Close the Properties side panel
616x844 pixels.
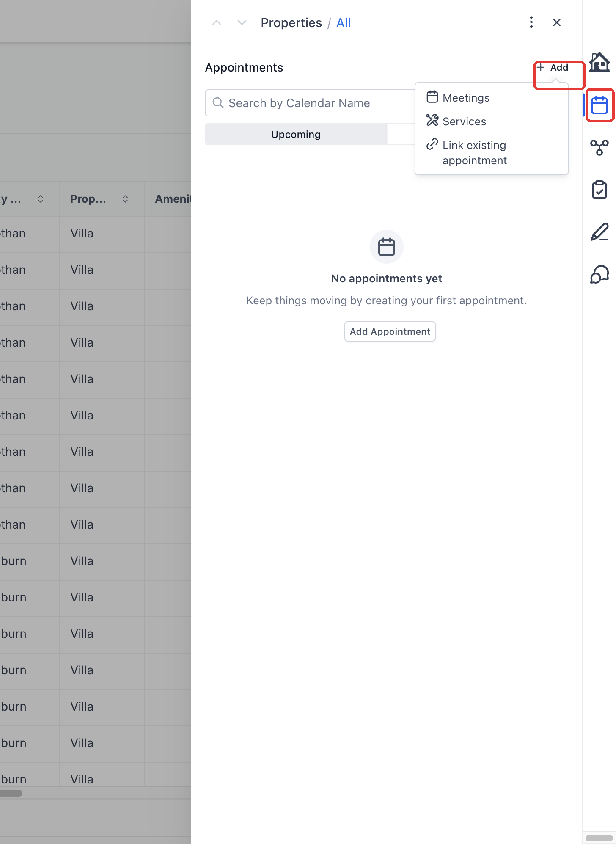coord(557,22)
